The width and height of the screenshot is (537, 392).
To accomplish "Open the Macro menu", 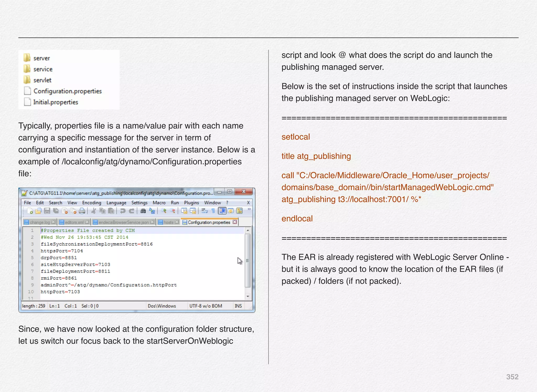I will [159, 203].
